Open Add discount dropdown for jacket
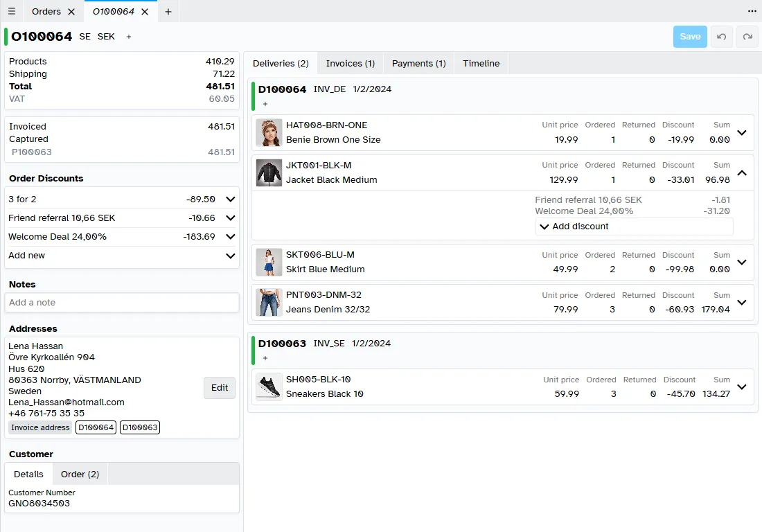This screenshot has width=762, height=532. click(634, 227)
